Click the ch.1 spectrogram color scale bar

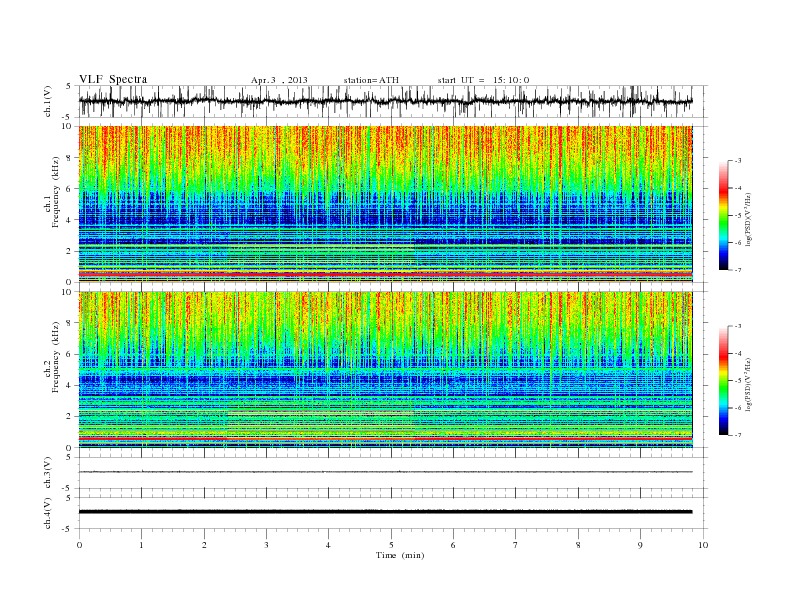[x=723, y=216]
